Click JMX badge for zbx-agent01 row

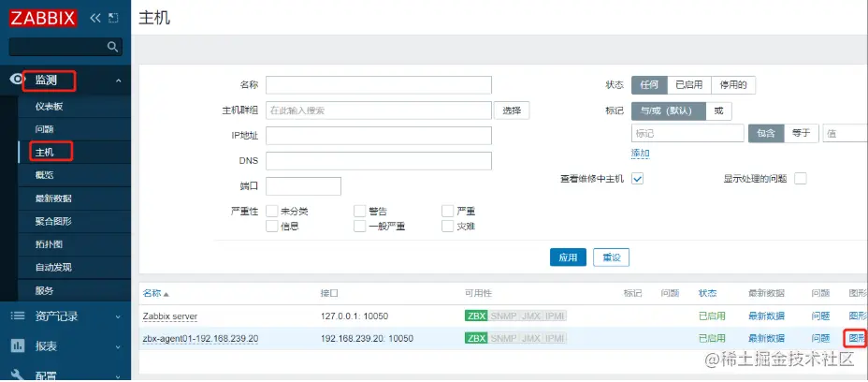530,338
